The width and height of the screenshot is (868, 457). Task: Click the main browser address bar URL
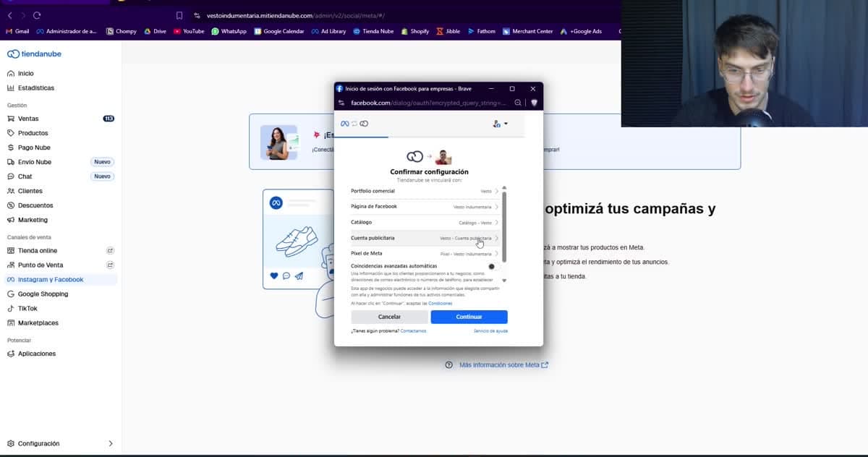[296, 15]
